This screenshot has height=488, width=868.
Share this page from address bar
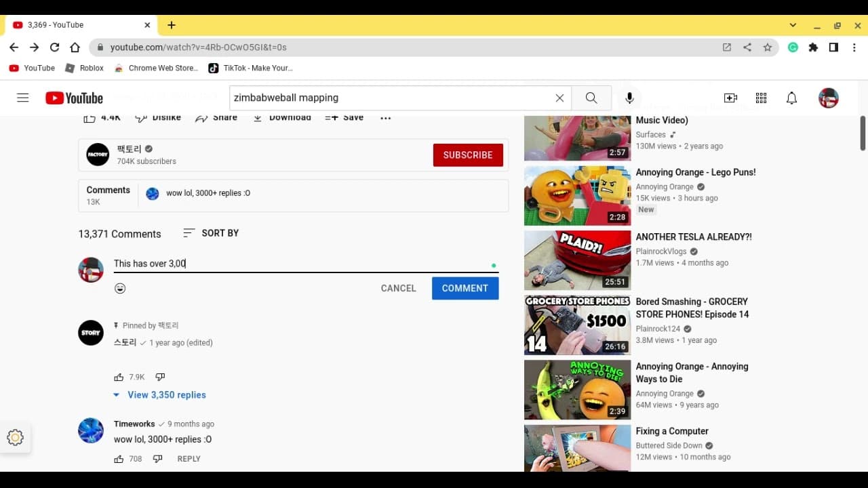[747, 47]
